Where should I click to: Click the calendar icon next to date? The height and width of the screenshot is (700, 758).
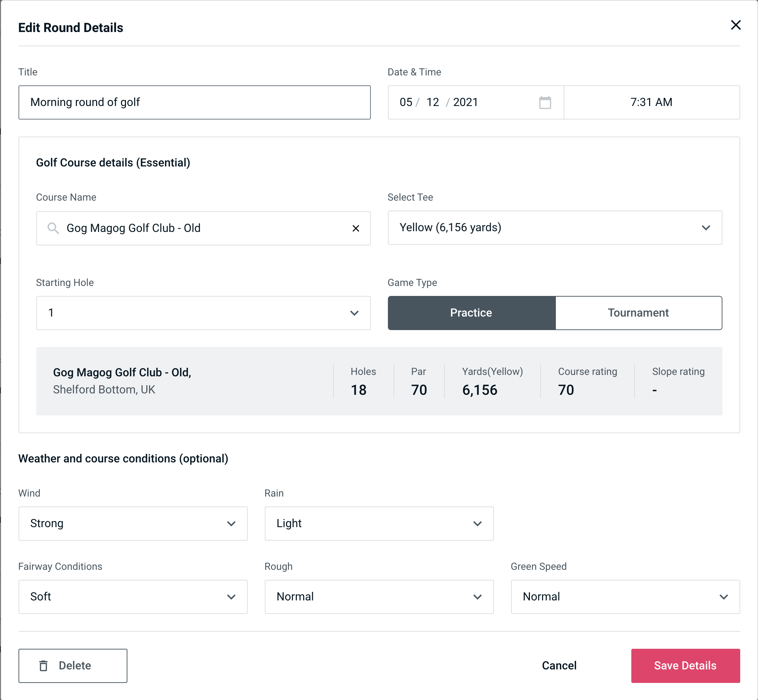[544, 102]
